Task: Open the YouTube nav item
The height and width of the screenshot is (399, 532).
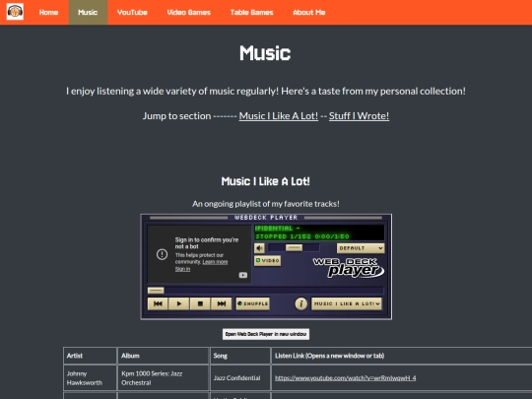Action: tap(132, 13)
